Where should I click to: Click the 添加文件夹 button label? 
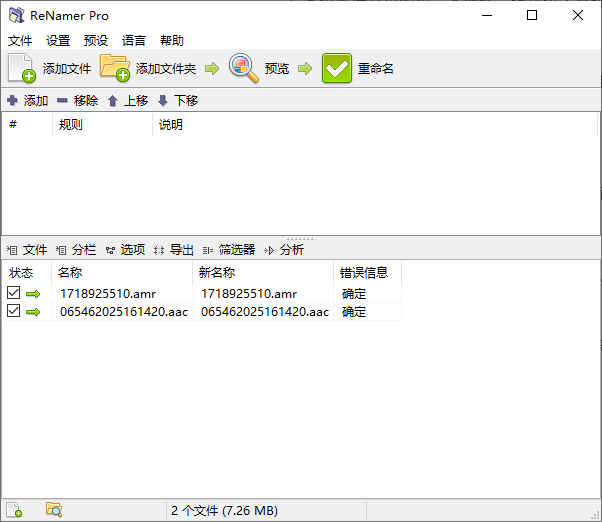pyautogui.click(x=166, y=69)
